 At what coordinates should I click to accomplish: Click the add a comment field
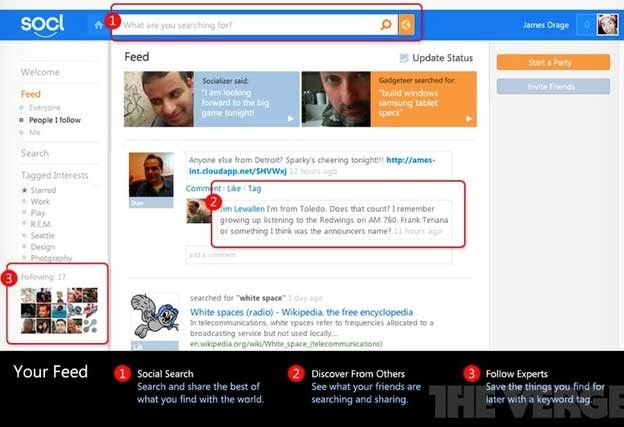pos(318,255)
